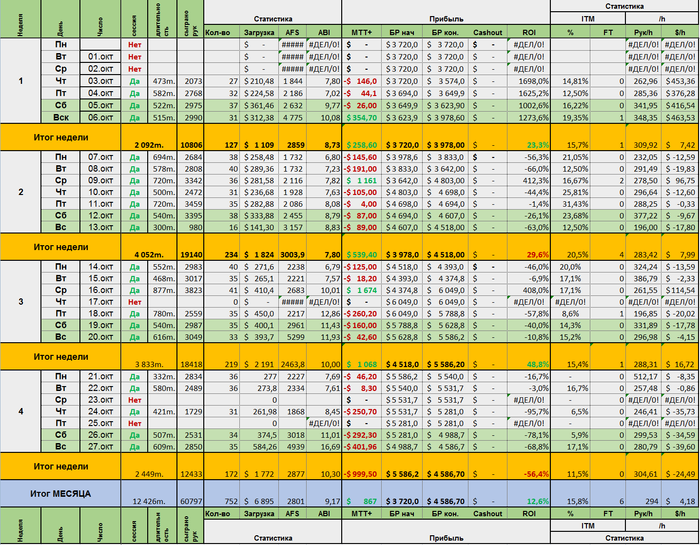Select ITM value 19,35% on 06.окт
This screenshot has width=700, height=545.
pyautogui.click(x=571, y=118)
